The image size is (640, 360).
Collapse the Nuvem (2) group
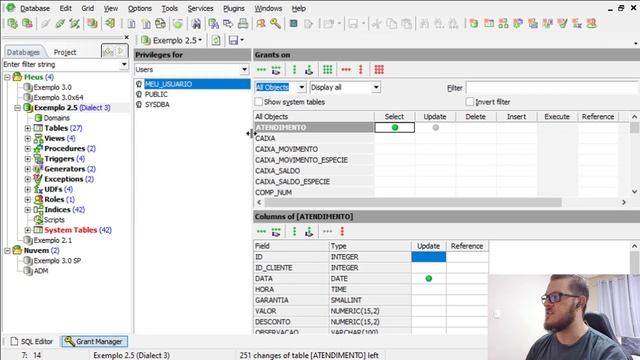[x=7, y=251]
